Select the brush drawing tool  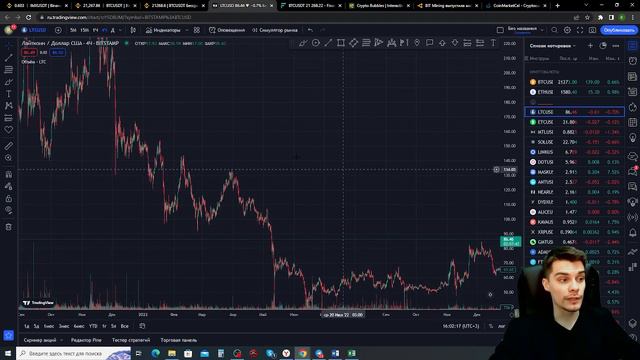tap(9, 82)
